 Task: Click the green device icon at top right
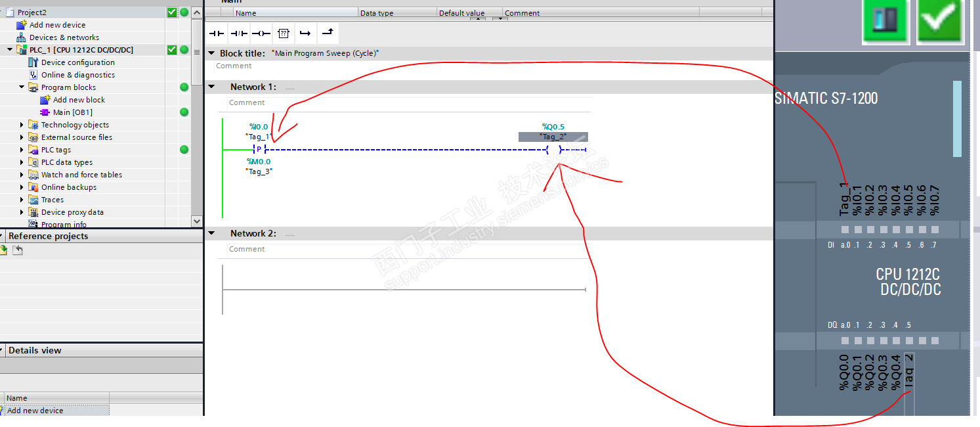tap(885, 20)
